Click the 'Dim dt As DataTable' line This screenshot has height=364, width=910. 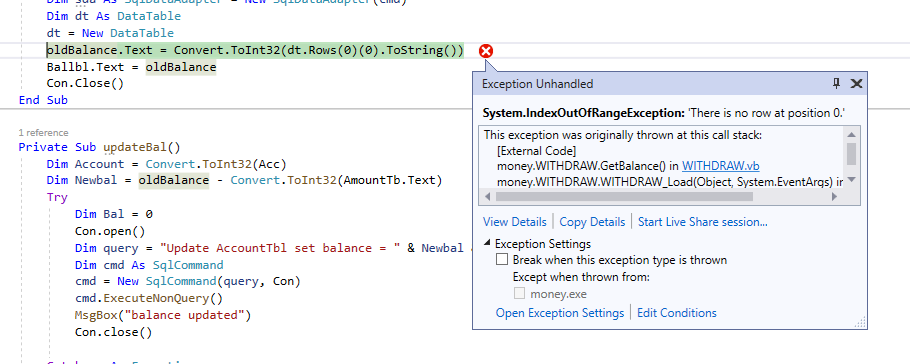click(x=114, y=16)
